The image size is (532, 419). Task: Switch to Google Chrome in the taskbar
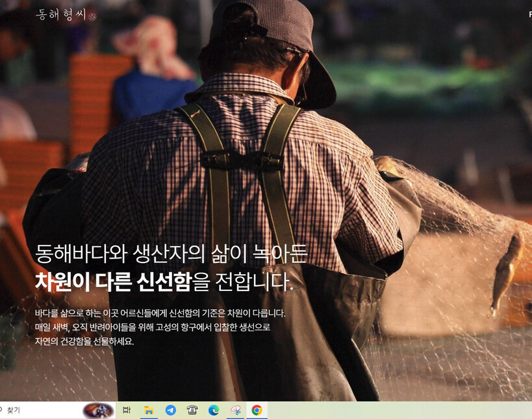click(x=257, y=411)
